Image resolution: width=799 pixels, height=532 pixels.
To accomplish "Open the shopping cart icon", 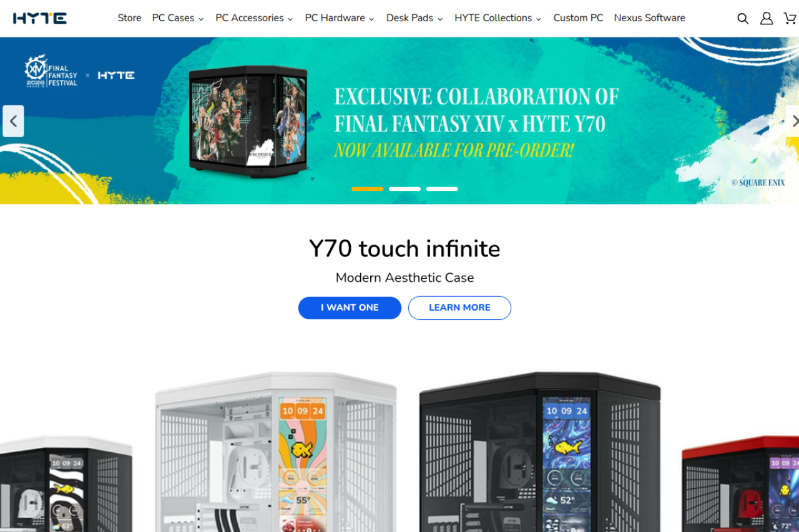I will 790,19.
